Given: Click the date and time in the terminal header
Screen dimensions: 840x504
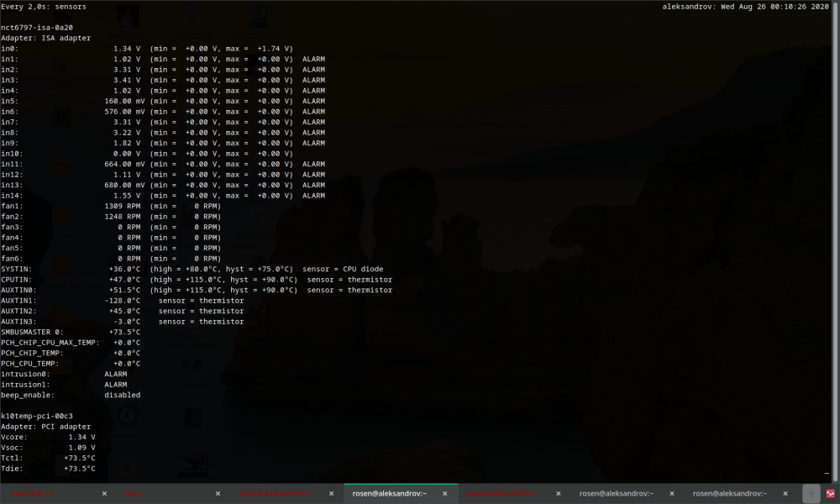Looking at the screenshot, I should pyautogui.click(x=774, y=7).
